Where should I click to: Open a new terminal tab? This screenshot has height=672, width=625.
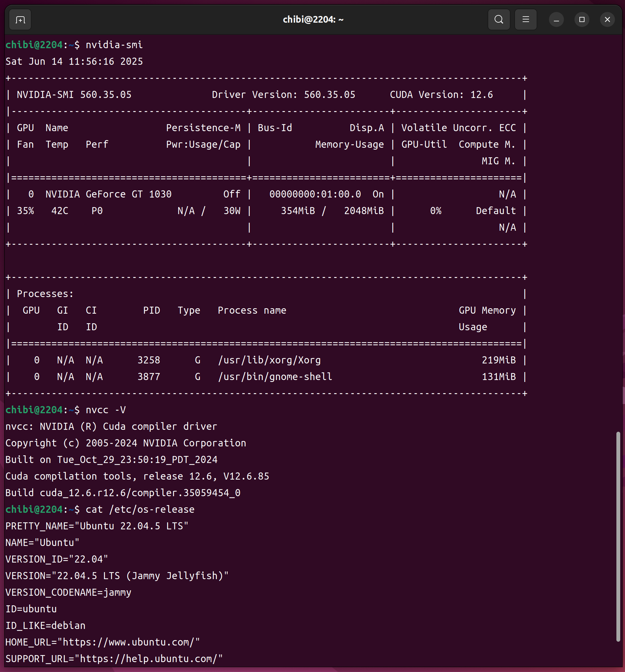click(x=20, y=20)
